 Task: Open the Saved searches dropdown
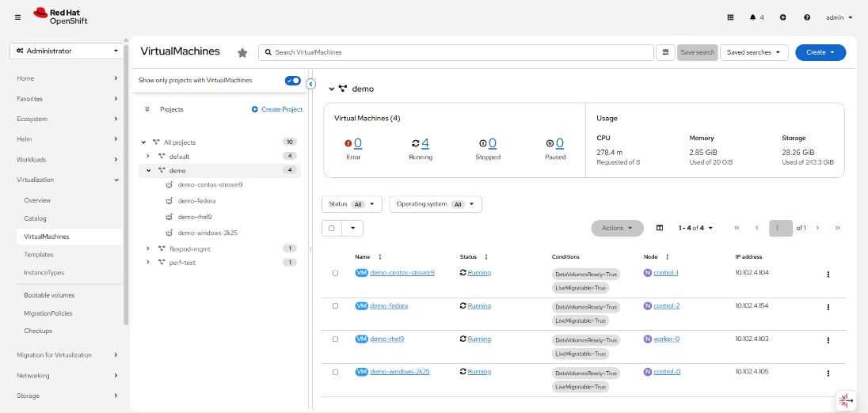coord(754,52)
